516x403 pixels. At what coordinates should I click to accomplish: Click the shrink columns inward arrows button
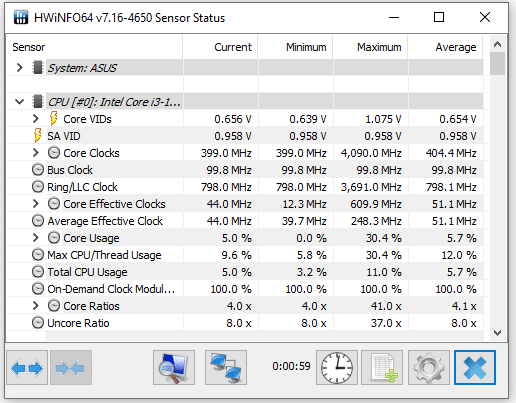point(71,368)
